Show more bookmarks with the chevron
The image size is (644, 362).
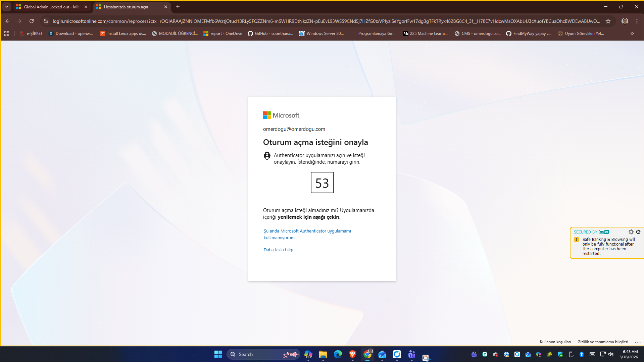tap(632, 34)
